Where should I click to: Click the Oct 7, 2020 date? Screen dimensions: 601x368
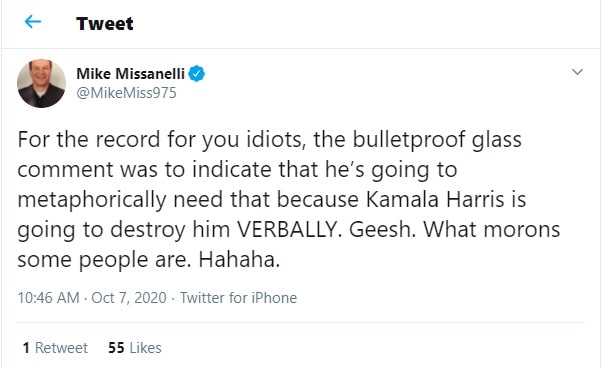129,298
